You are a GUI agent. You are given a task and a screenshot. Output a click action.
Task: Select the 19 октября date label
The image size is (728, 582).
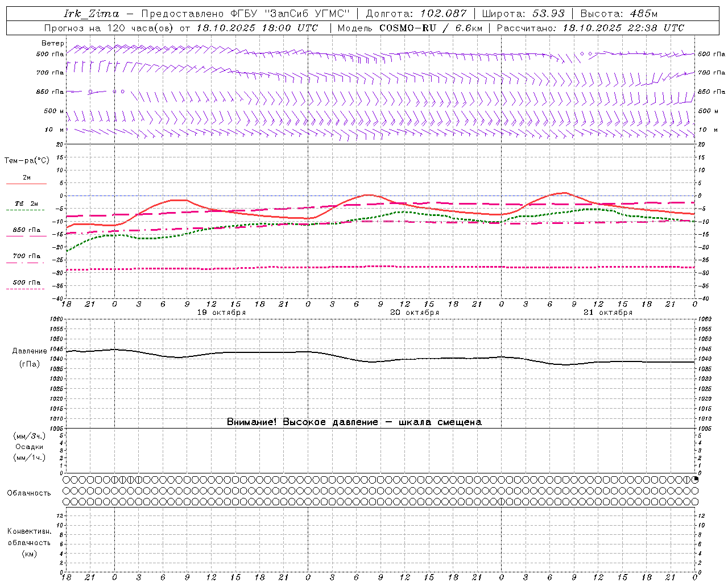tap(221, 313)
